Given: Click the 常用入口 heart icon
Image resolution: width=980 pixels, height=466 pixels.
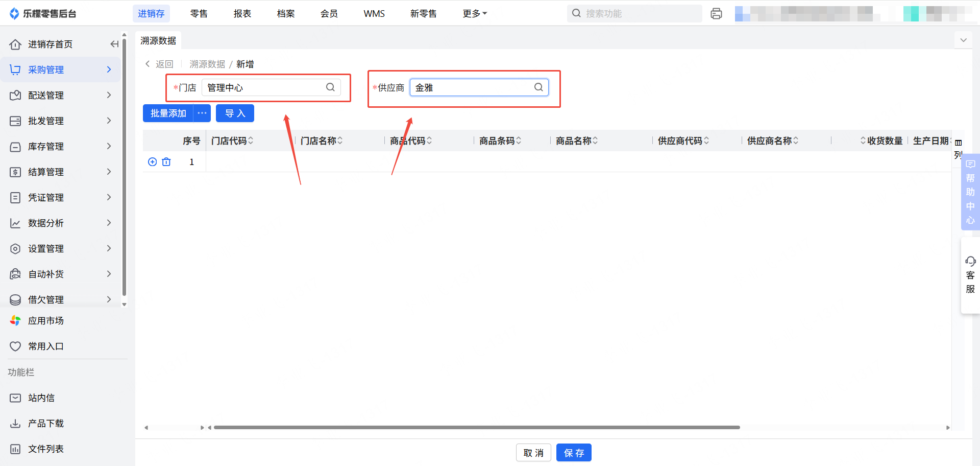Looking at the screenshot, I should [15, 346].
